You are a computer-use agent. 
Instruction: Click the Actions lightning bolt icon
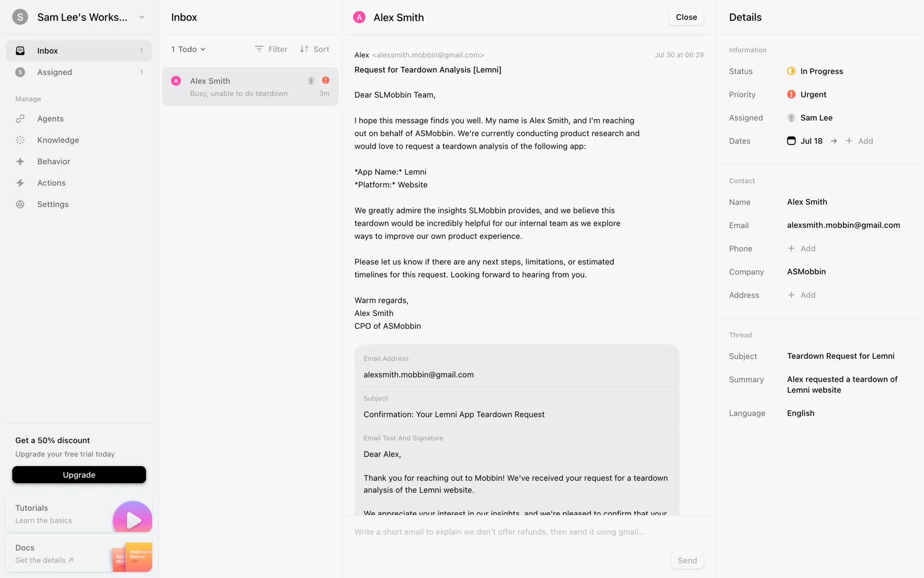coord(20,183)
